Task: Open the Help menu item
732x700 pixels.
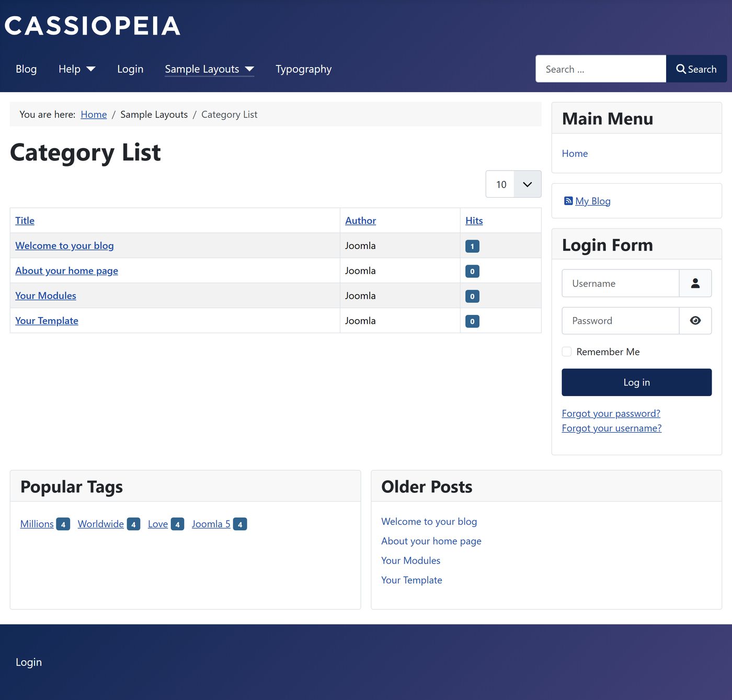Action: 70,69
